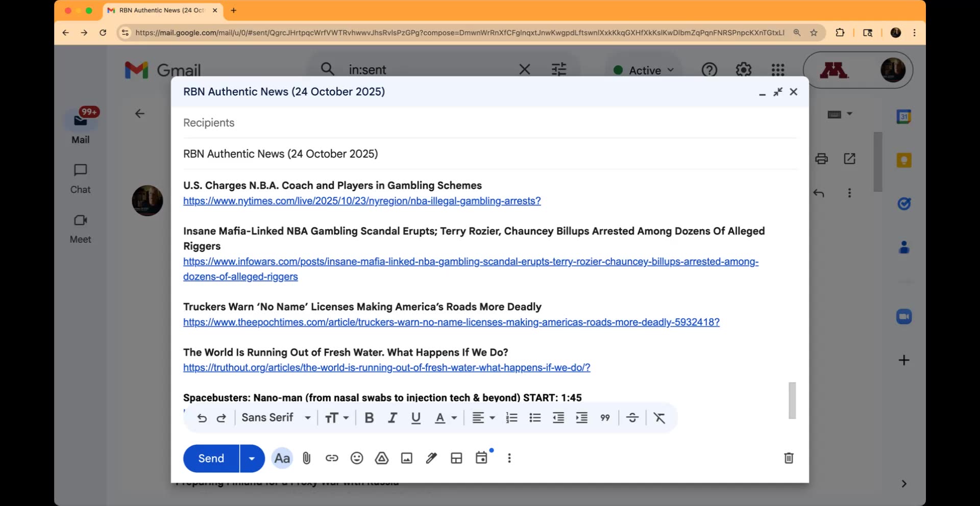The width and height of the screenshot is (980, 506).
Task: Expand Active status dropdown
Action: (643, 70)
